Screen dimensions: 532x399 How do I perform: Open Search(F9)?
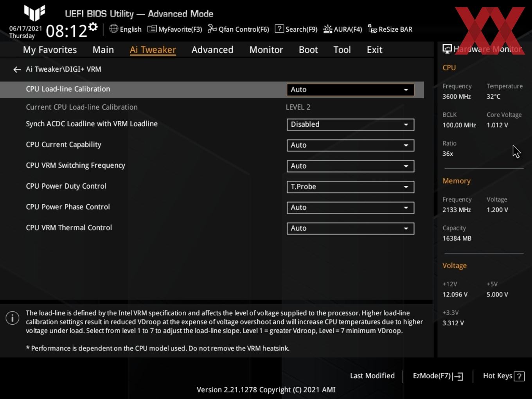[x=296, y=29]
